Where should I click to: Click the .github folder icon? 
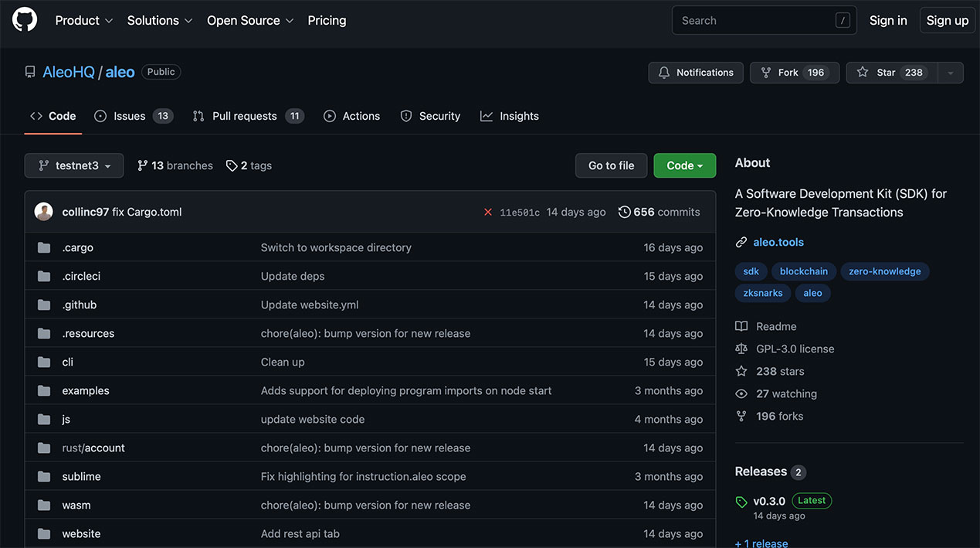pyautogui.click(x=44, y=305)
